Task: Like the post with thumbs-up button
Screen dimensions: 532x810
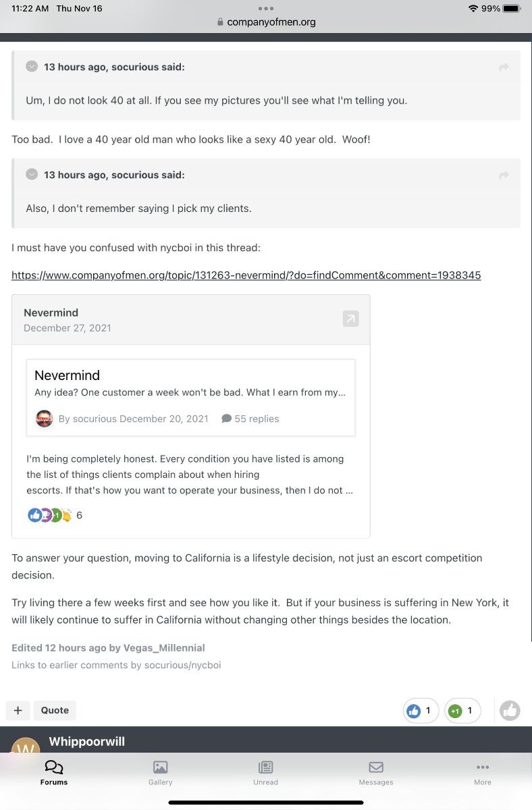Action: (x=510, y=710)
